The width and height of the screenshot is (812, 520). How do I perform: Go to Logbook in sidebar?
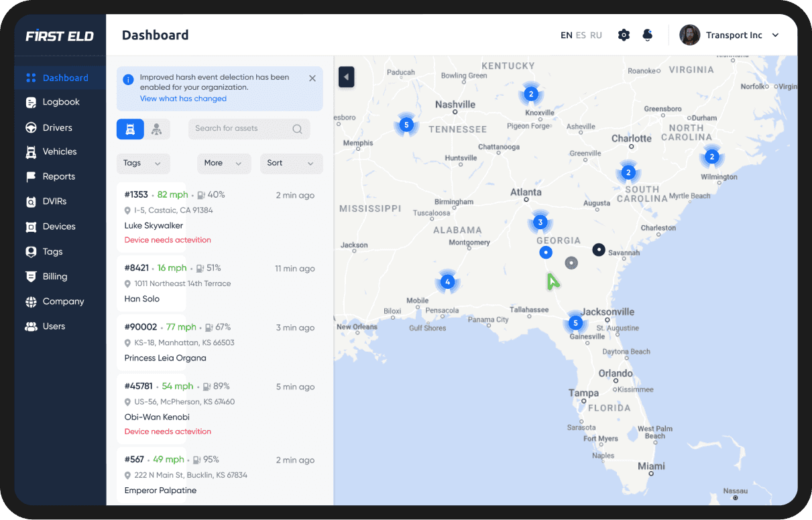(x=61, y=102)
